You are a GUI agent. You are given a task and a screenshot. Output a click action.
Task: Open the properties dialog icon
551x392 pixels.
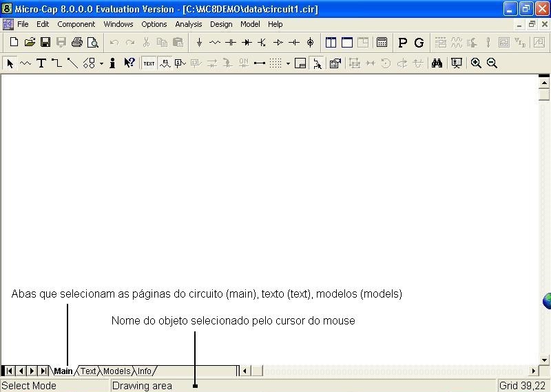point(335,63)
